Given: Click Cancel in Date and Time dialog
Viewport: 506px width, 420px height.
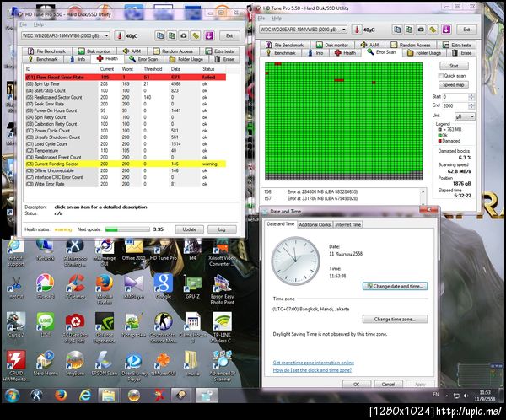Looking at the screenshot, I should click(x=388, y=385).
